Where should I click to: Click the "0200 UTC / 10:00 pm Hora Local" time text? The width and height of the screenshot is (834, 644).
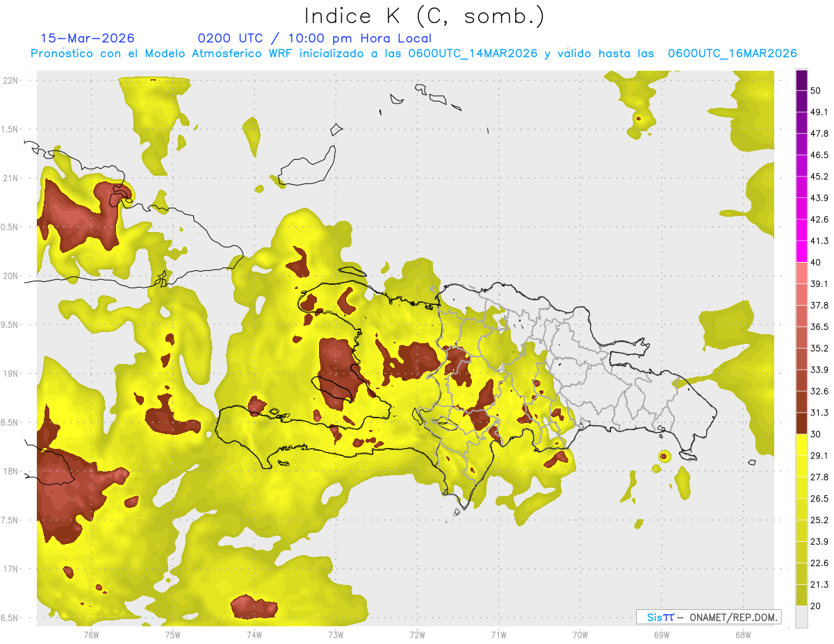click(314, 38)
